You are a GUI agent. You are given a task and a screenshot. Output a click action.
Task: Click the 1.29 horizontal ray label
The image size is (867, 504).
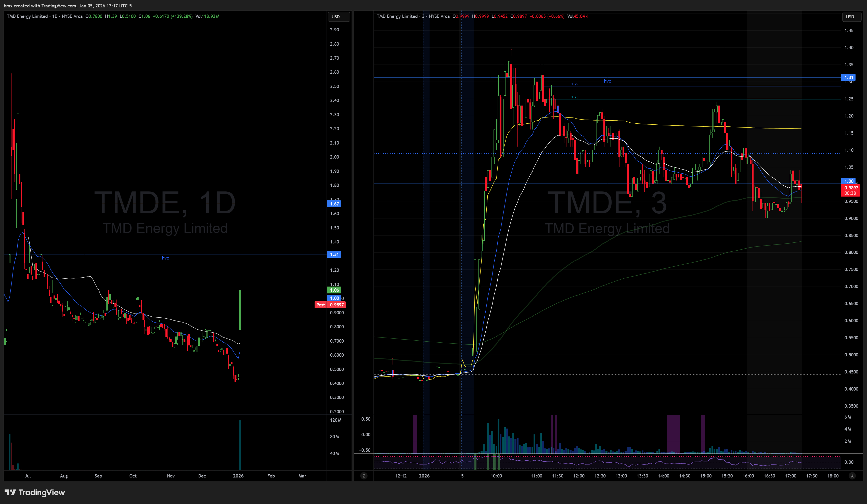(x=575, y=84)
